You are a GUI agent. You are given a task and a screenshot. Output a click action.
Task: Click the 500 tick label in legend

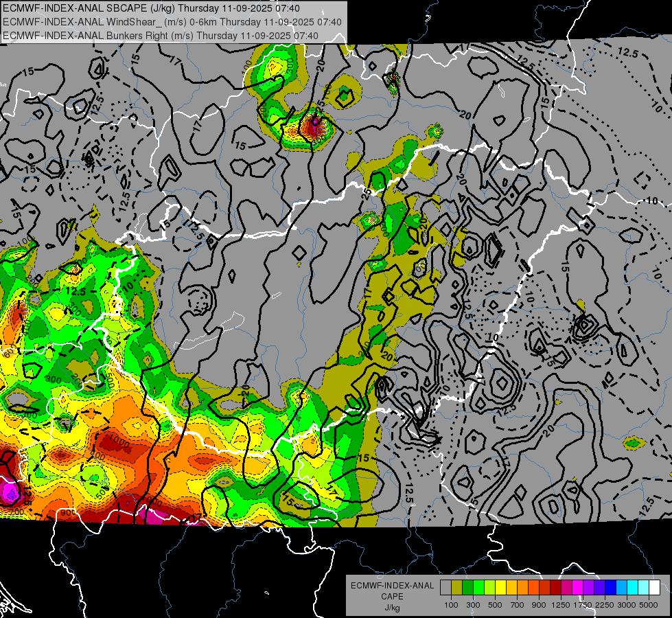coord(495,605)
